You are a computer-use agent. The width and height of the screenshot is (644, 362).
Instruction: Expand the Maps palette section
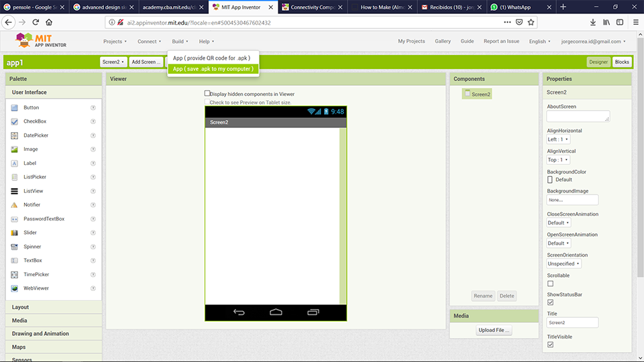point(54,347)
